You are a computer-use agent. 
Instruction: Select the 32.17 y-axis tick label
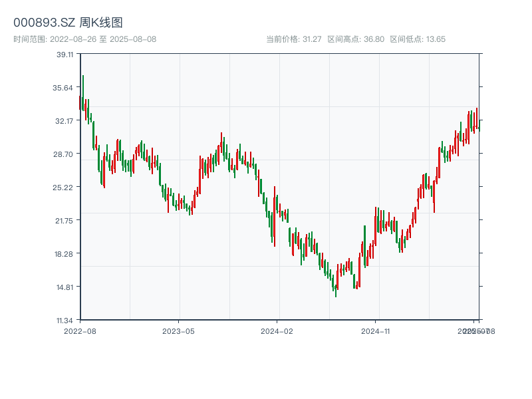pos(65,121)
